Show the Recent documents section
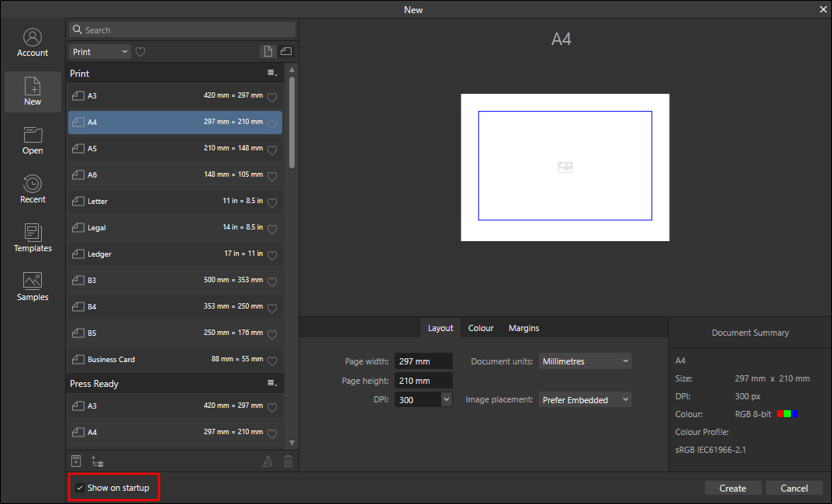This screenshot has width=832, height=504. 33,190
